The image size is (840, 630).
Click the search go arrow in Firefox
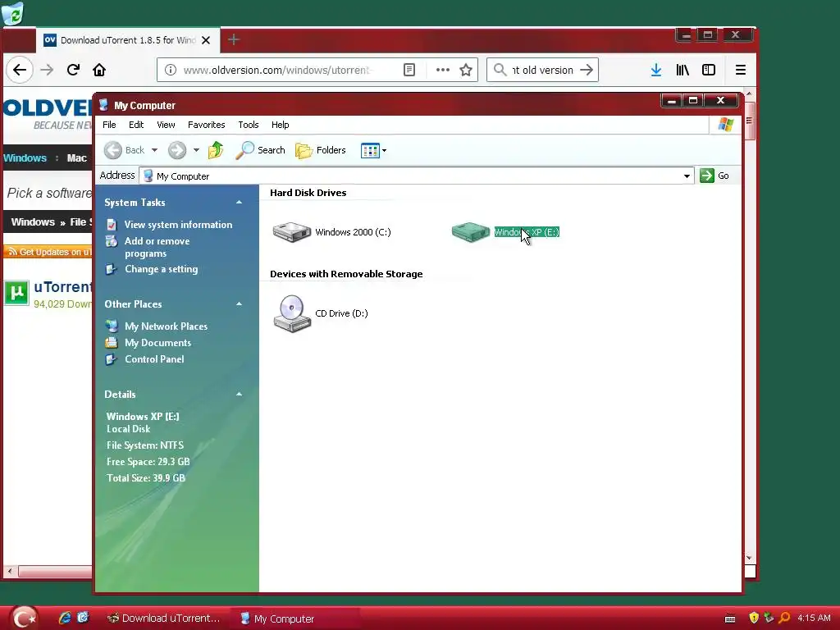point(587,71)
